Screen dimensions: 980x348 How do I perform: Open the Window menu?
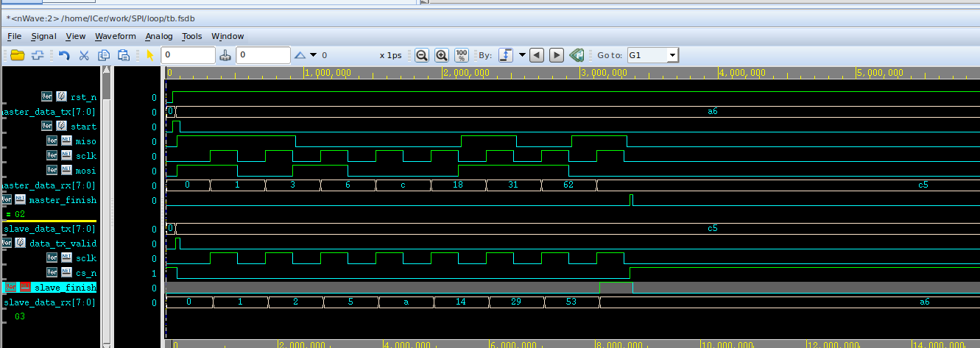click(228, 36)
